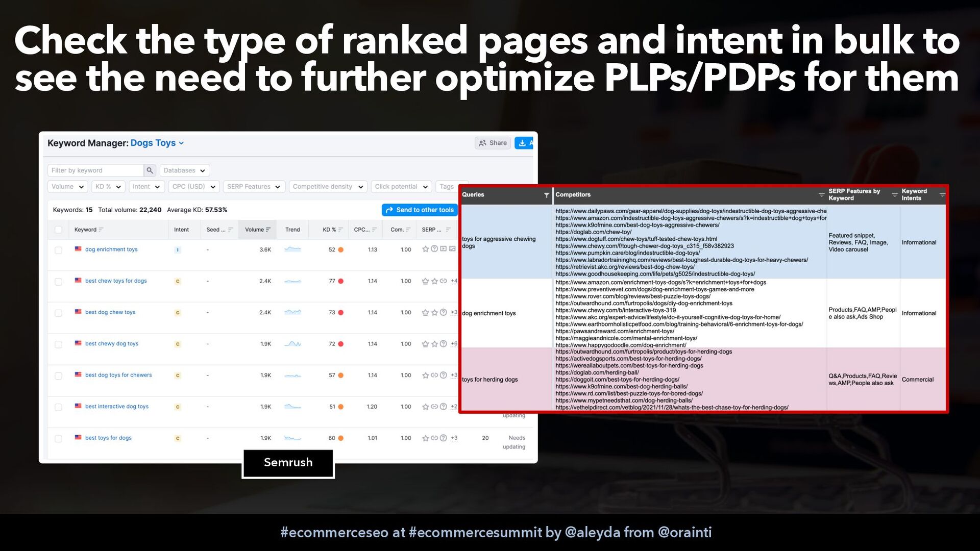Click the Keyword Intents column filter icon
Viewport: 980px width, 551px height.
pyautogui.click(x=942, y=195)
